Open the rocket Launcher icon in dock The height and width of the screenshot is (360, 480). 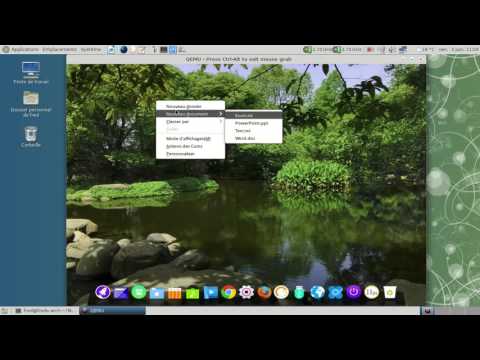pos(103,292)
